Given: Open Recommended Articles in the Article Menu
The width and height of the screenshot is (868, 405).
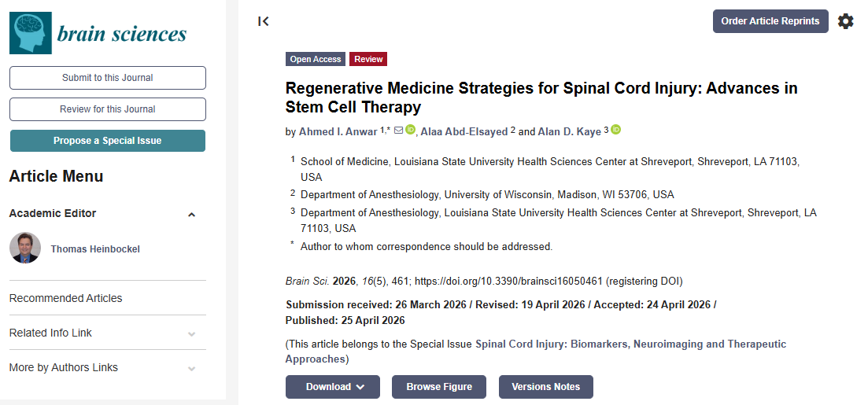Looking at the screenshot, I should tap(66, 298).
